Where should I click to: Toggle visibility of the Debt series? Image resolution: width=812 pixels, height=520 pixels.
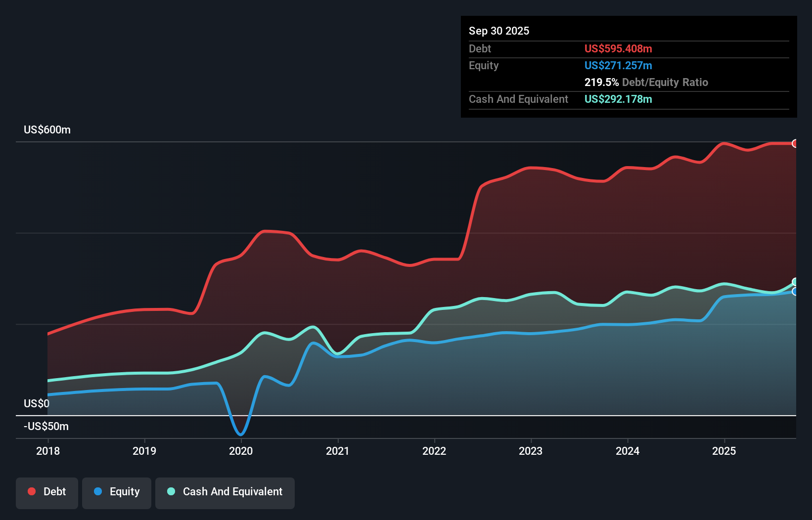[x=47, y=492]
